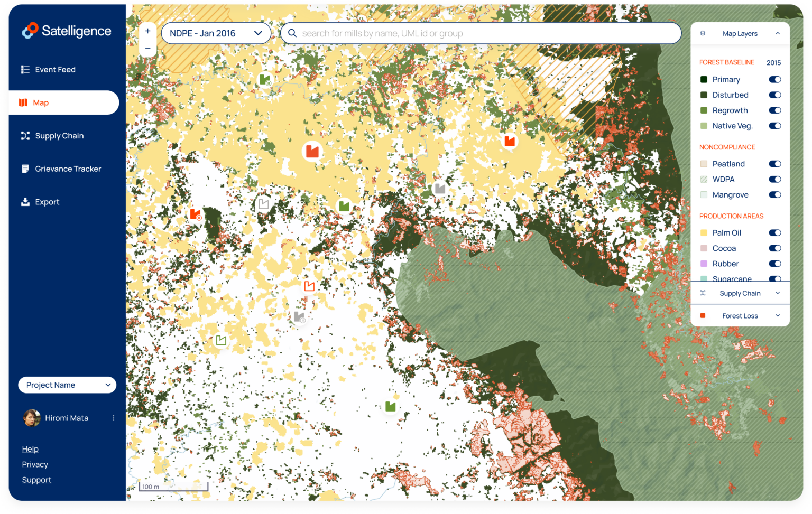The image size is (812, 514).
Task: Click the orange mill marker near the map center
Action: click(x=311, y=151)
